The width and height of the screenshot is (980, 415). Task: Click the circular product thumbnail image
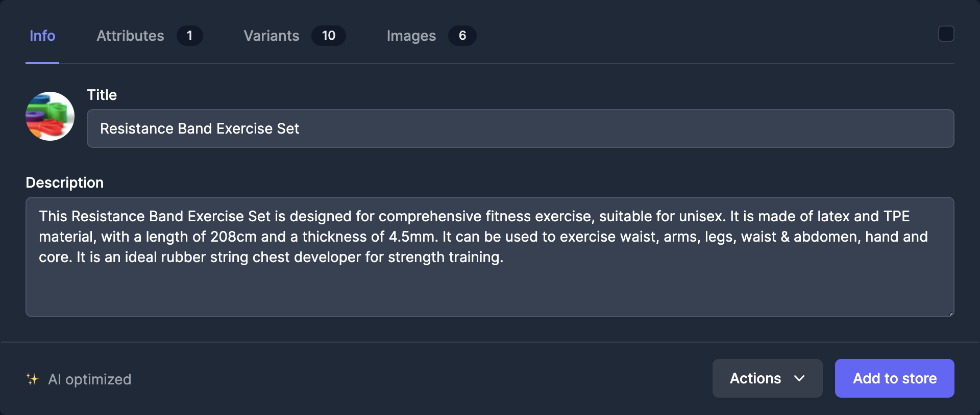click(50, 116)
